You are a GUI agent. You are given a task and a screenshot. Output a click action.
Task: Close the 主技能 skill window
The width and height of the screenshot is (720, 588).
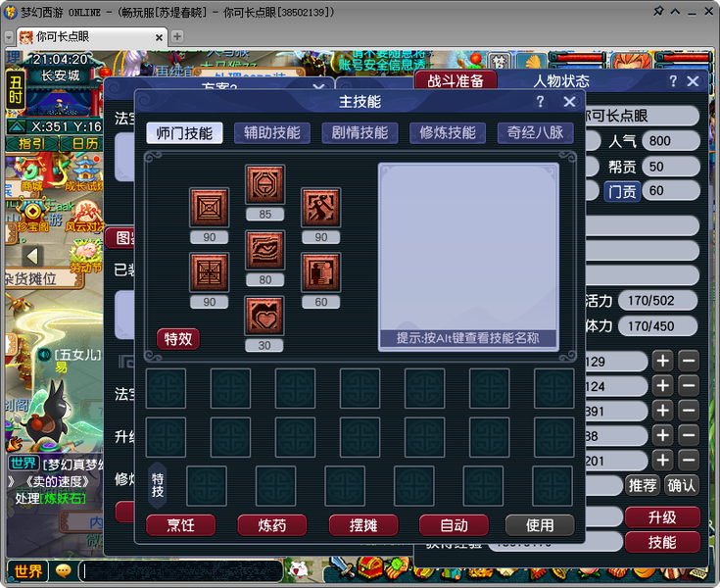(x=569, y=102)
